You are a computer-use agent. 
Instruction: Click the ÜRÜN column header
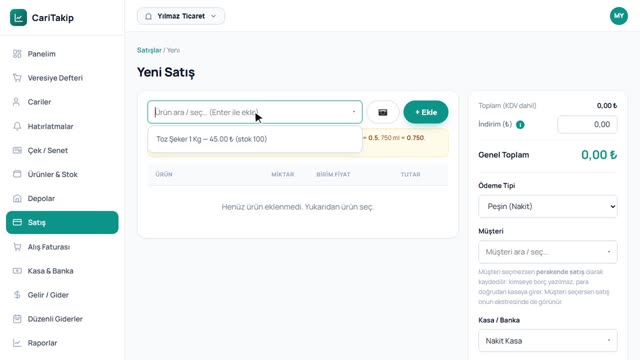[x=164, y=174]
